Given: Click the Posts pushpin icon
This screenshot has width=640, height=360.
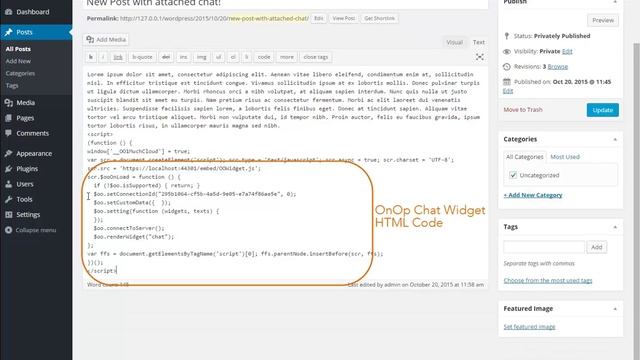Looking at the screenshot, I should (x=9, y=32).
